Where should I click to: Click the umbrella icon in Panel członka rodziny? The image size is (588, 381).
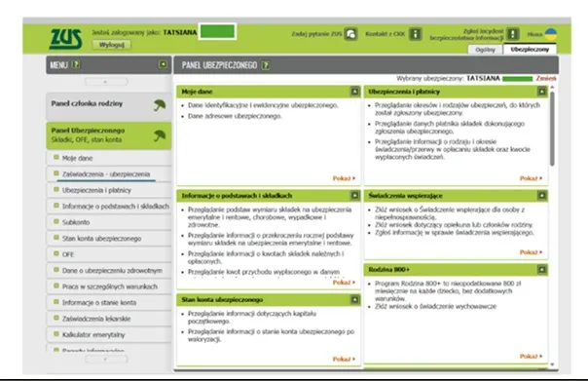[160, 106]
